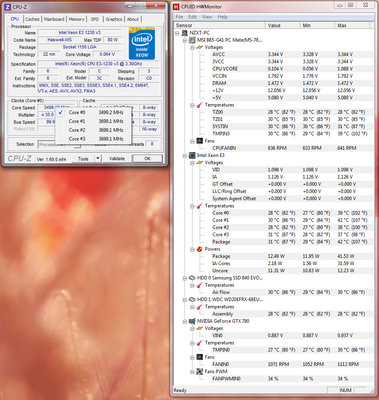Collapse the Intel Xeon E3 Temperatures branch

pos(192,206)
